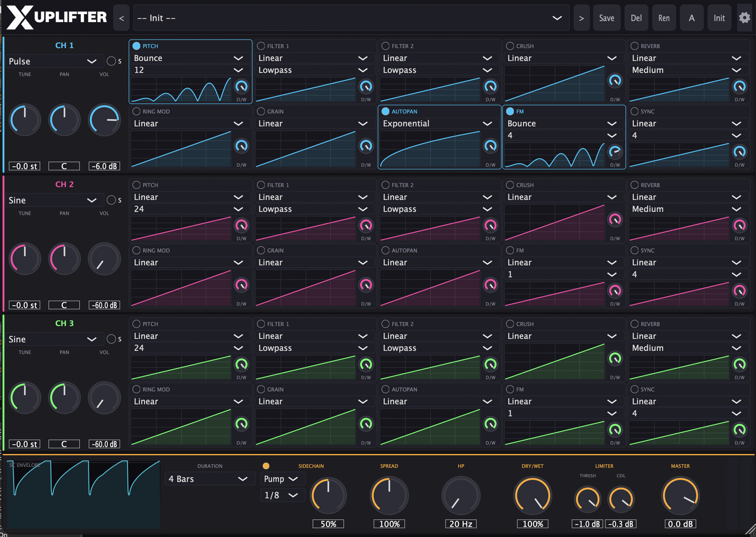Open Sidechain 1/8 rate dropdown
The image size is (756, 537).
click(x=283, y=495)
